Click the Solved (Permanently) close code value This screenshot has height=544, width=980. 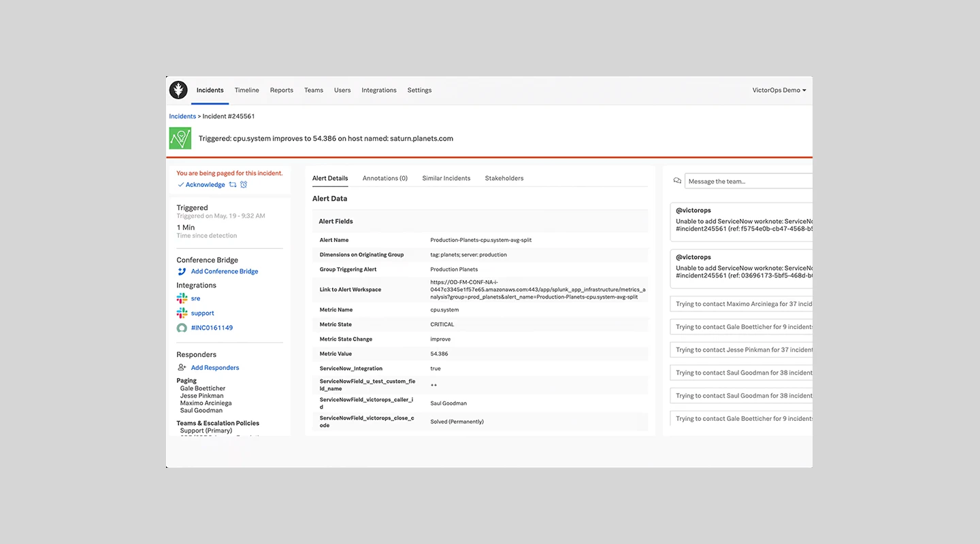(x=457, y=422)
